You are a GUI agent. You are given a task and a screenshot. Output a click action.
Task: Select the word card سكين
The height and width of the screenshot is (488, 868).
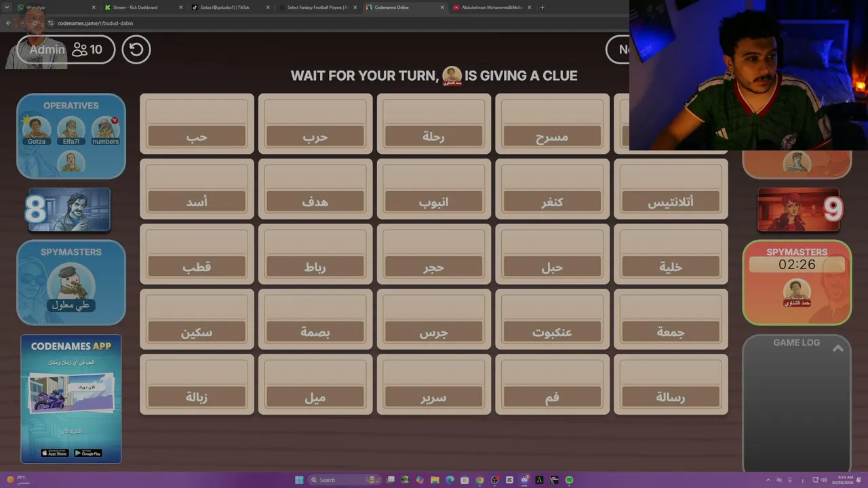click(197, 319)
